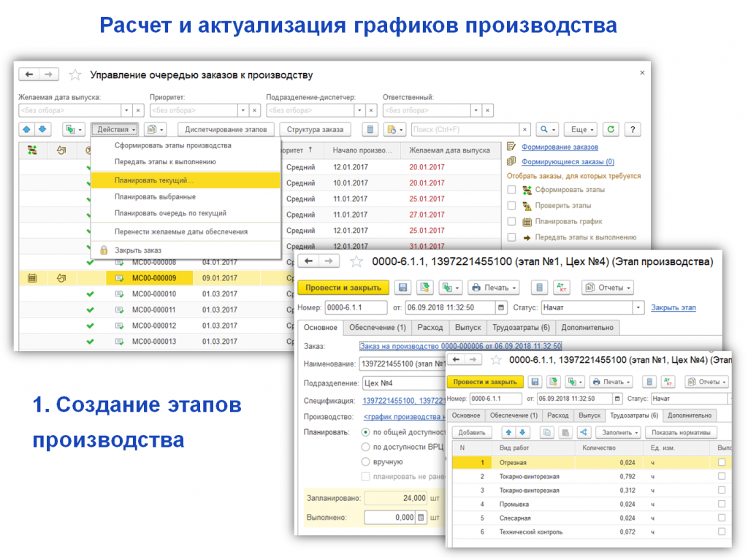
Task: Expand Отчеты dropdown in middle stage window
Action: [608, 288]
